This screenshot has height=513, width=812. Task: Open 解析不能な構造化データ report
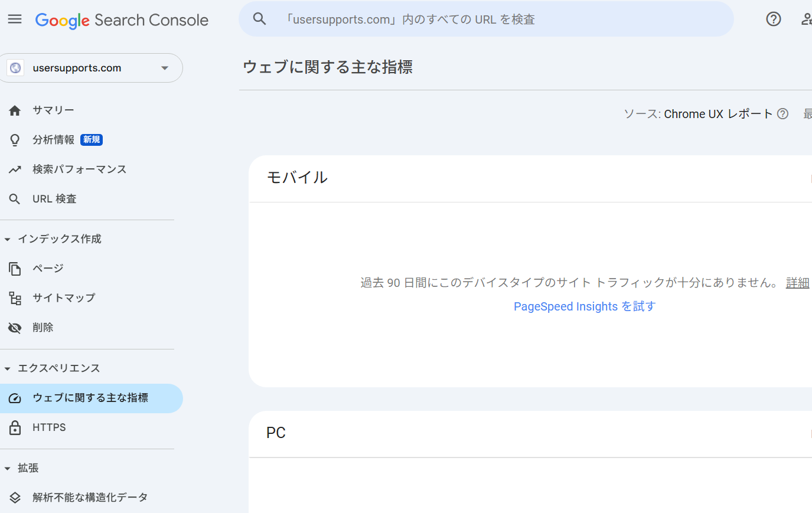click(x=90, y=498)
